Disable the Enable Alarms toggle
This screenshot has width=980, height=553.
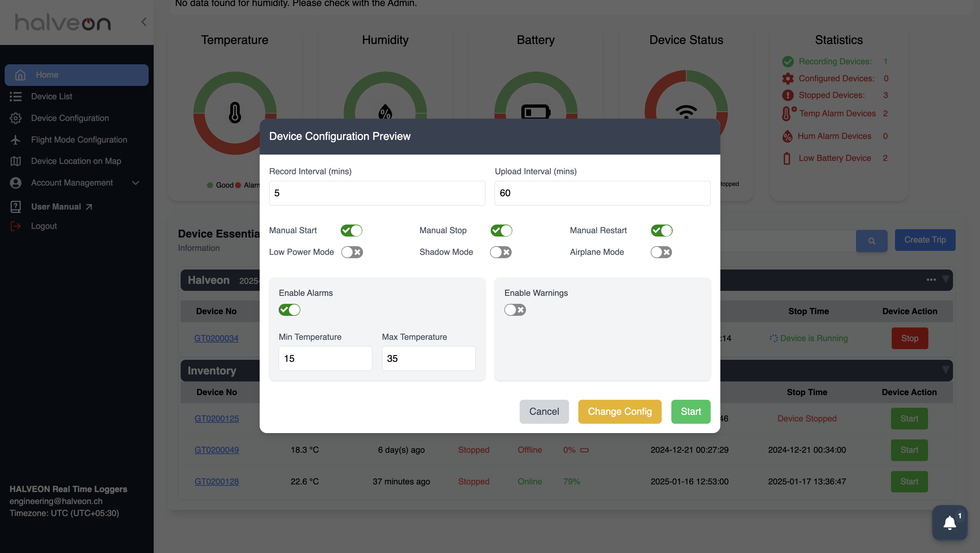point(289,309)
